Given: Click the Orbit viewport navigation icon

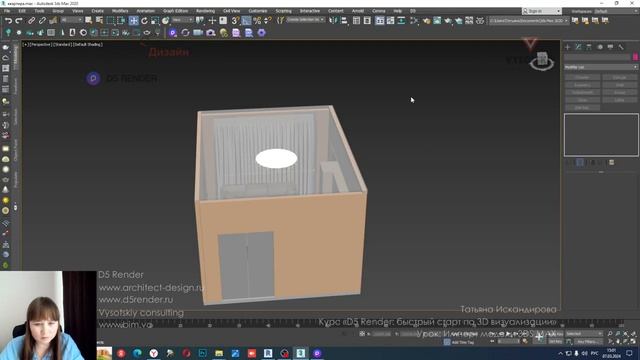Looking at the screenshot, I should (626, 341).
